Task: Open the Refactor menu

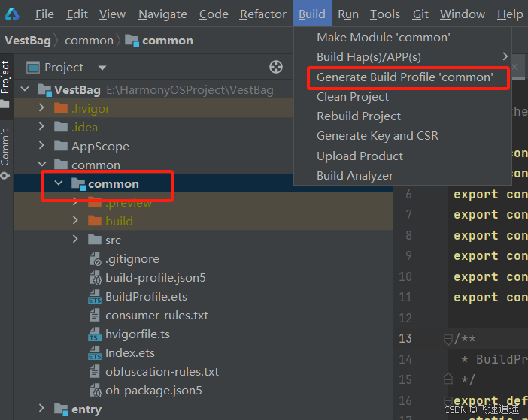Action: tap(263, 14)
